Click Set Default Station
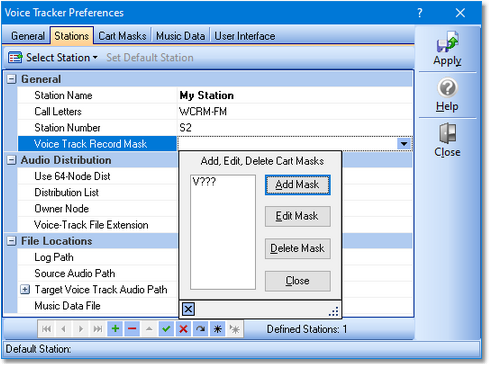 [150, 57]
